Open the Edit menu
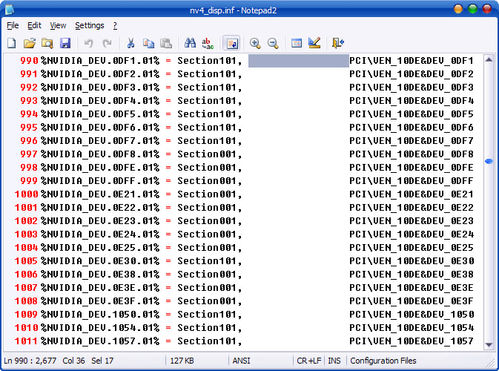 (34, 26)
